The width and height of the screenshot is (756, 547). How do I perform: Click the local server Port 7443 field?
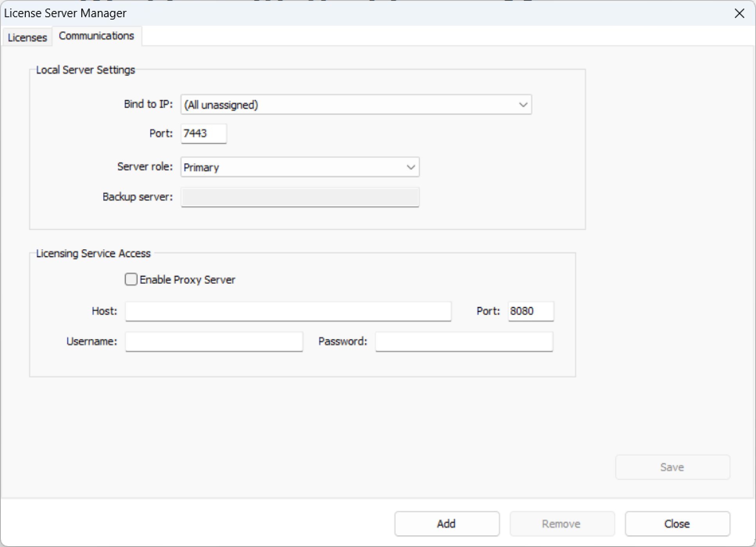coord(203,134)
